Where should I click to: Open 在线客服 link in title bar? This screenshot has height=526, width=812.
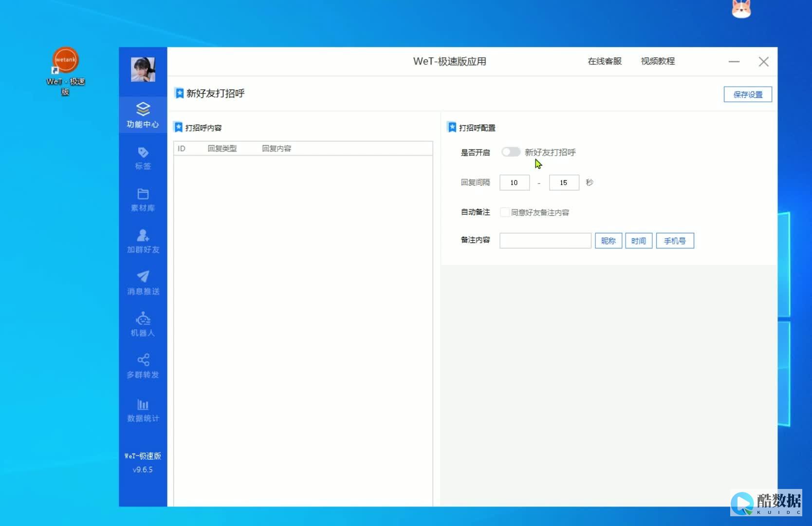point(605,61)
